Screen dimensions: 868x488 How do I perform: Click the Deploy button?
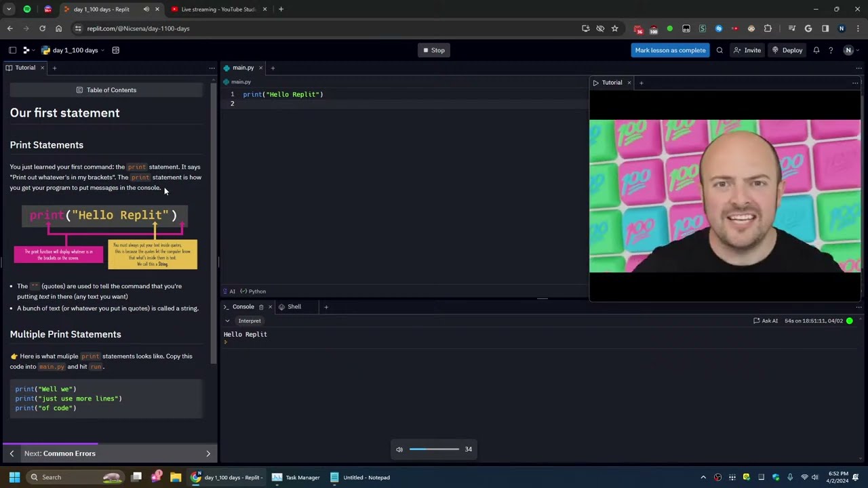pos(787,50)
